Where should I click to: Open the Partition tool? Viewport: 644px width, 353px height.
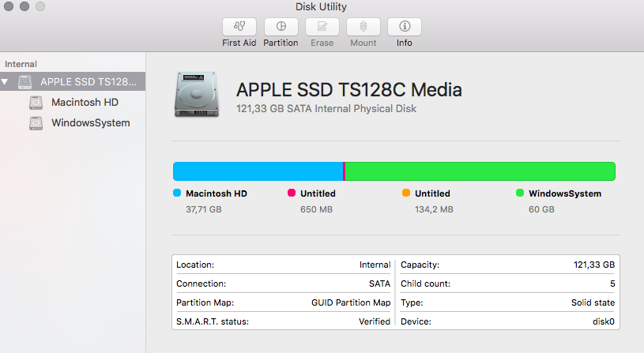tap(281, 26)
